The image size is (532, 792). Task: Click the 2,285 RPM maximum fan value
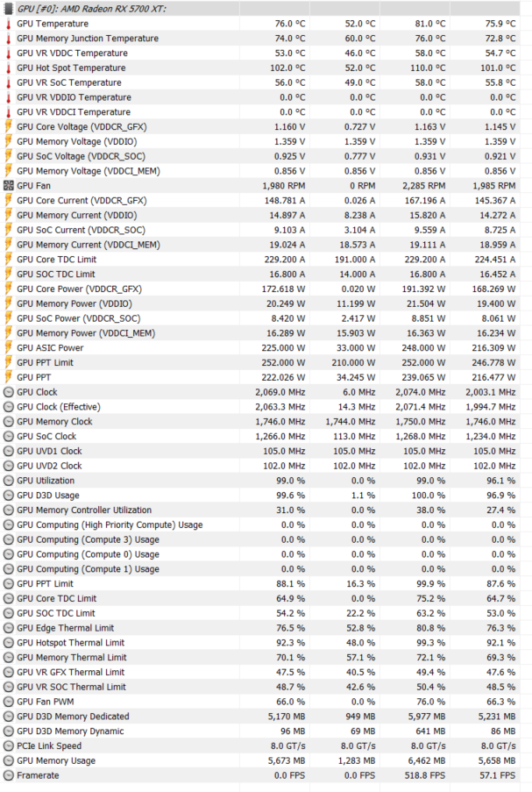423,186
